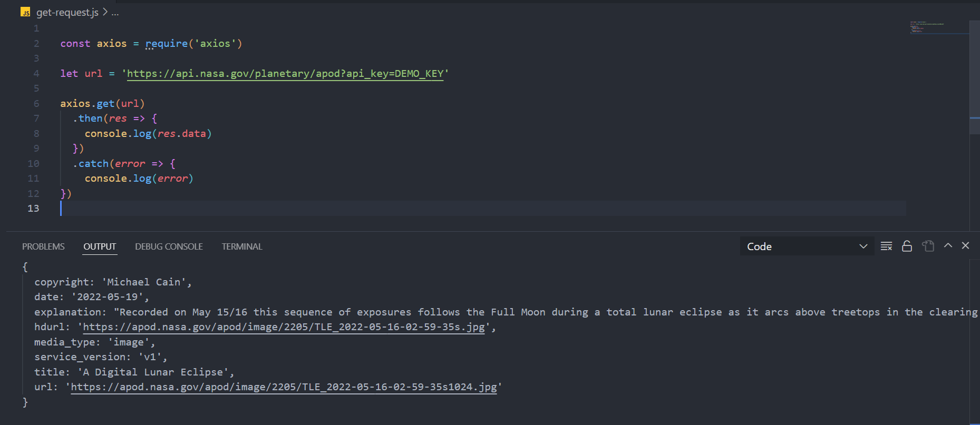The image size is (980, 425).
Task: Clear the Output panel contents
Action: (x=886, y=246)
